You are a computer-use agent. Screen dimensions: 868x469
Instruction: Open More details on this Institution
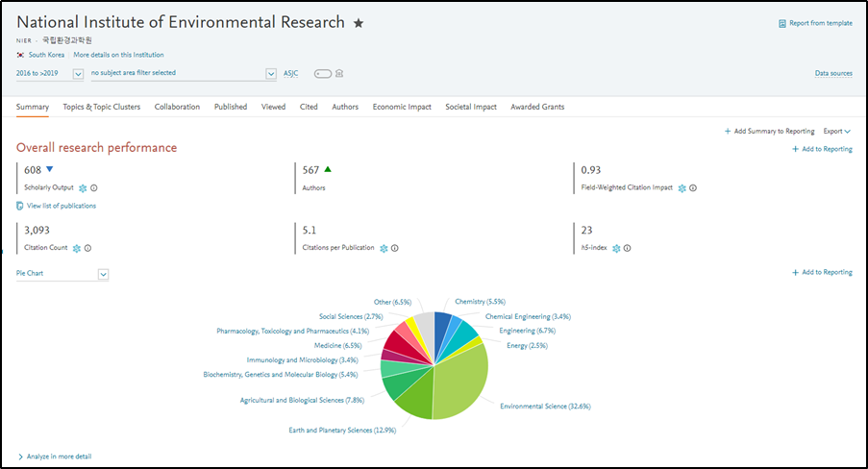(118, 55)
